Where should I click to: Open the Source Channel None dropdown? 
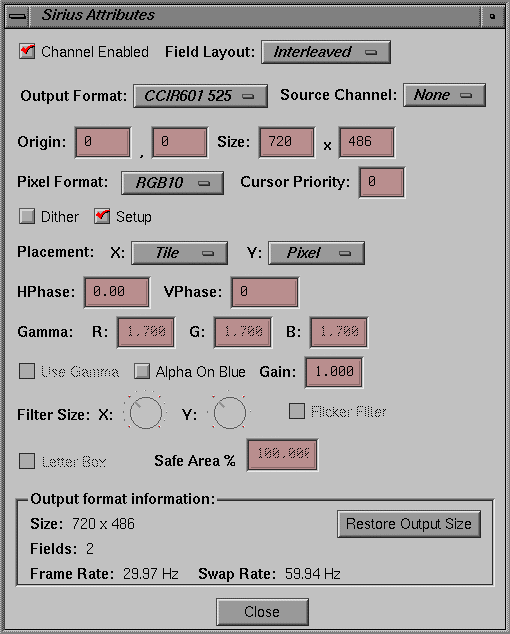(444, 95)
